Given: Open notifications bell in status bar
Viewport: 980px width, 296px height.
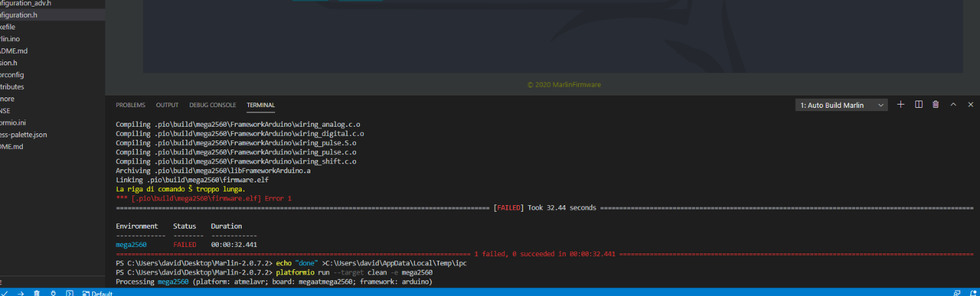Looking at the screenshot, I should pos(972,293).
